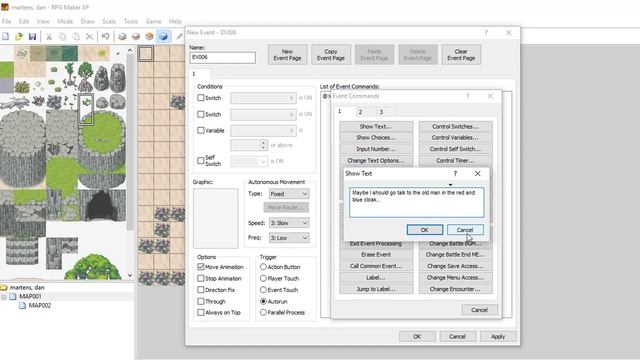Viewport: 640px width, 360px height.
Task: Check the Direction Fix option
Action: [200, 290]
